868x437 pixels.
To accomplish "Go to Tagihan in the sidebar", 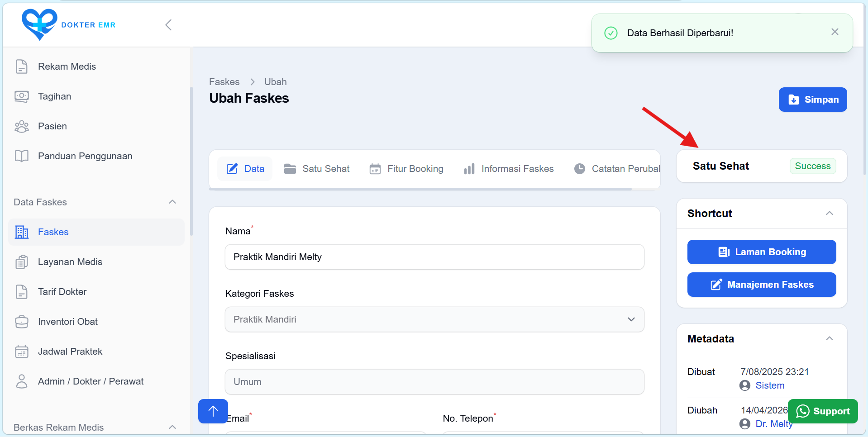I will click(x=96, y=96).
